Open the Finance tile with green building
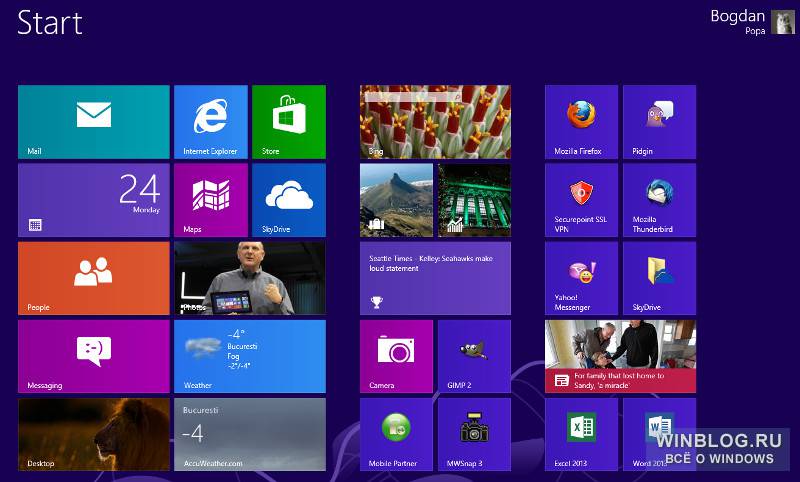The image size is (800, 482). point(474,200)
